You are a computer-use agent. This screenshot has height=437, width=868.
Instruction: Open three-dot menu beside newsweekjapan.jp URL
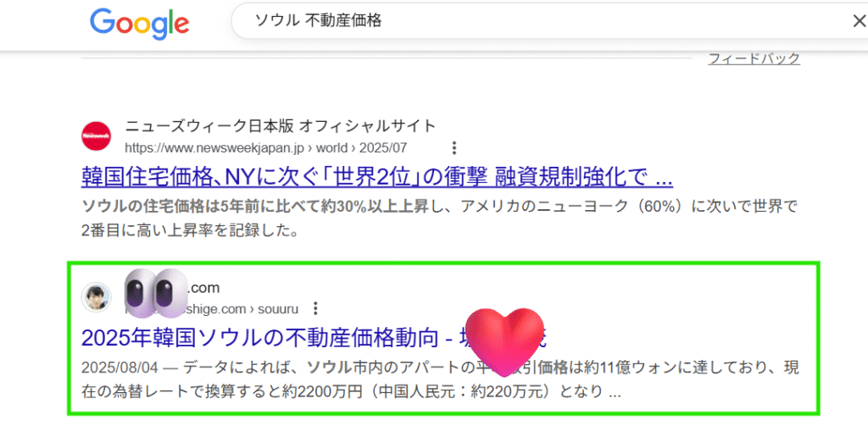(454, 147)
